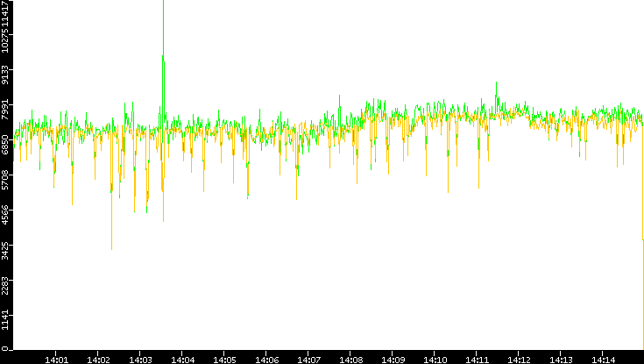
Task: Click the 14:02 time label
Action: [x=98, y=360]
